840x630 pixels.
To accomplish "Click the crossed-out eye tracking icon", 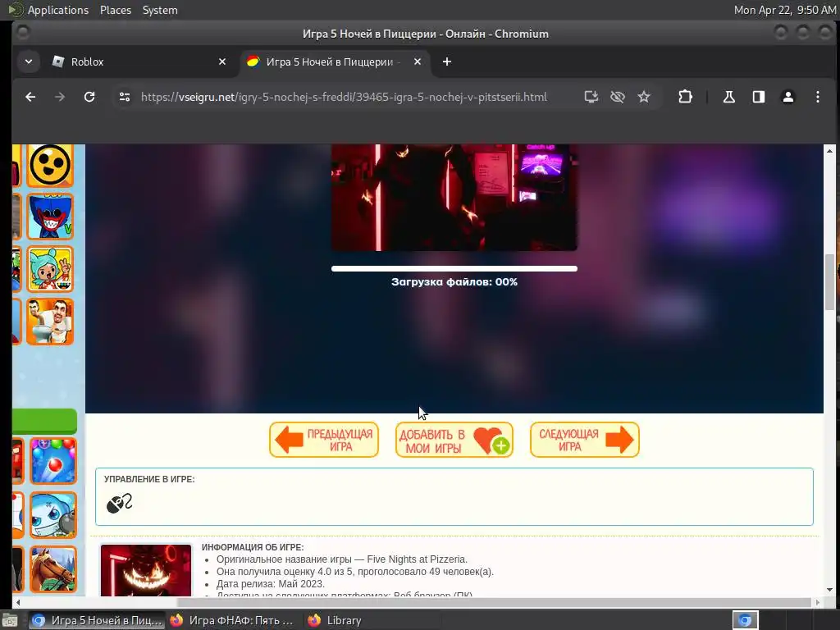I will [618, 97].
